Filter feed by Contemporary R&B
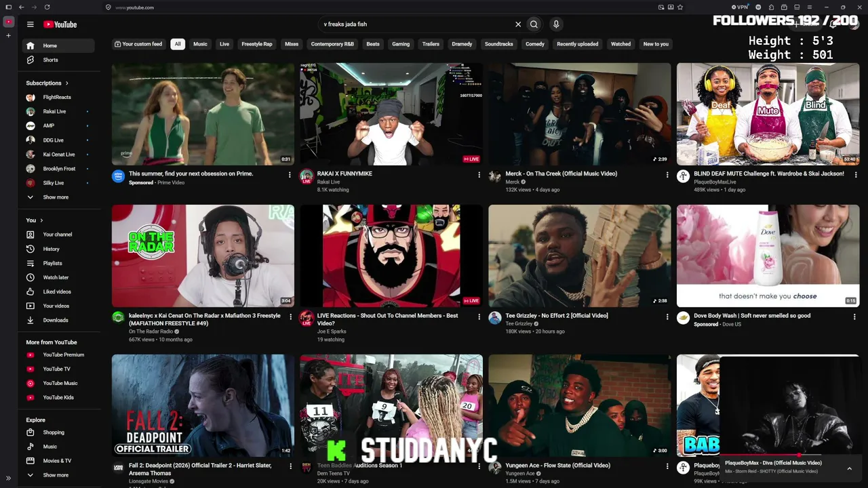868x488 pixels. click(332, 44)
